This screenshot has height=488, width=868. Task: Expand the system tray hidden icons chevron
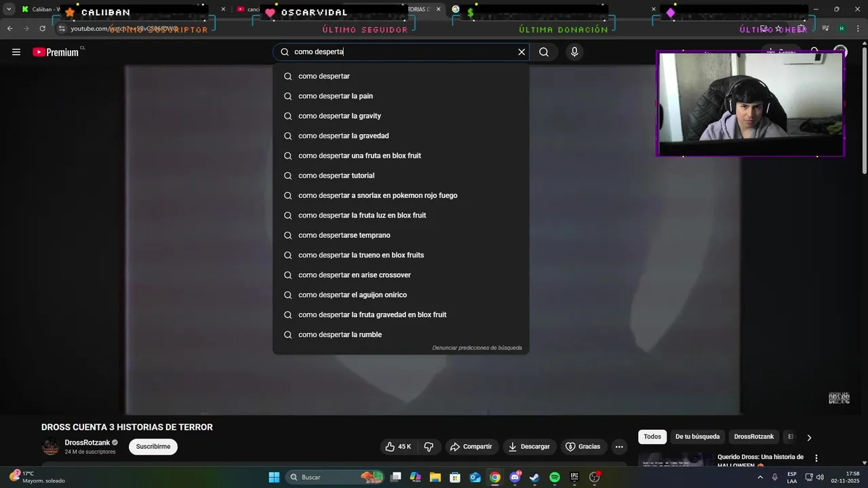click(759, 477)
